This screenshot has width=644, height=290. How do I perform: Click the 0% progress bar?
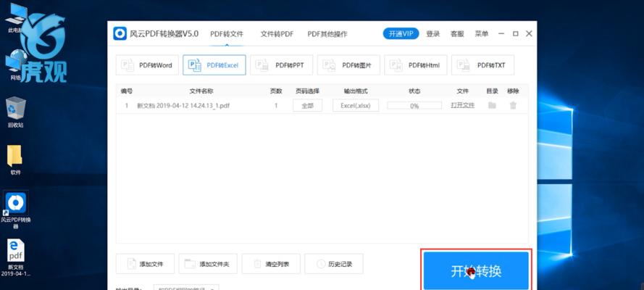click(x=414, y=106)
